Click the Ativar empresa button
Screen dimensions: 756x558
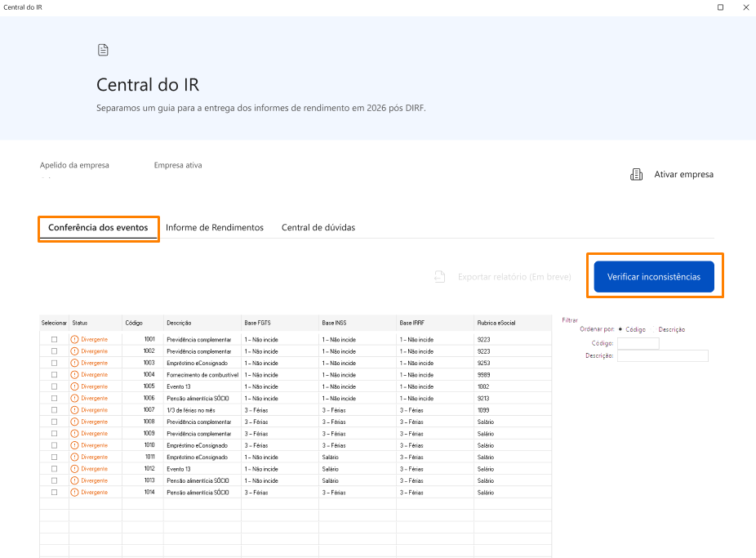coord(672,175)
